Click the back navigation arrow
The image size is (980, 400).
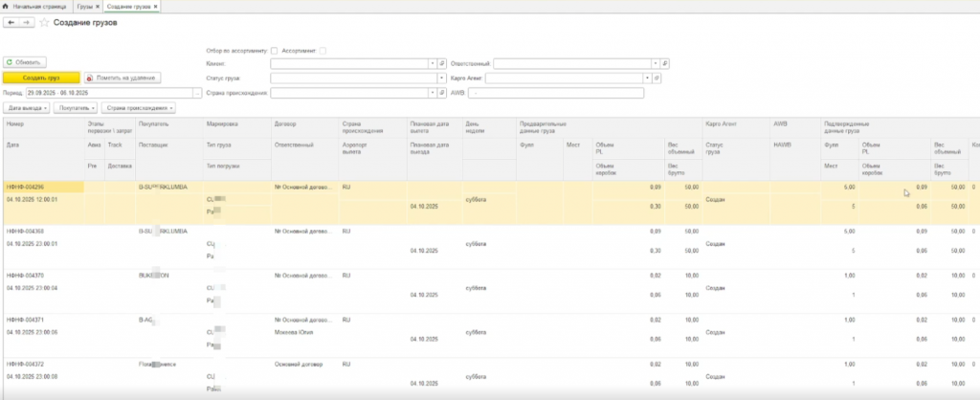(x=11, y=22)
